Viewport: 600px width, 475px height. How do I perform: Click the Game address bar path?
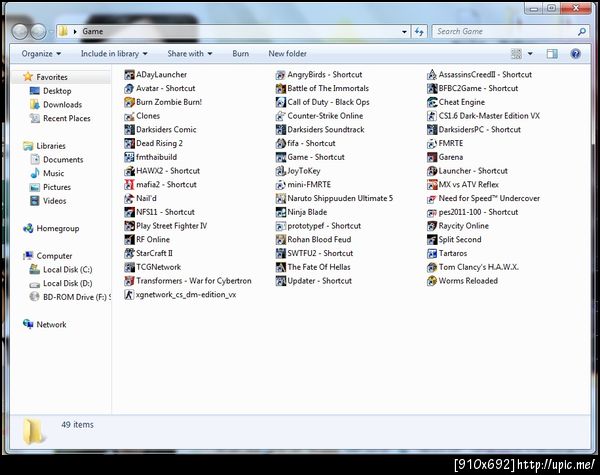[x=93, y=32]
